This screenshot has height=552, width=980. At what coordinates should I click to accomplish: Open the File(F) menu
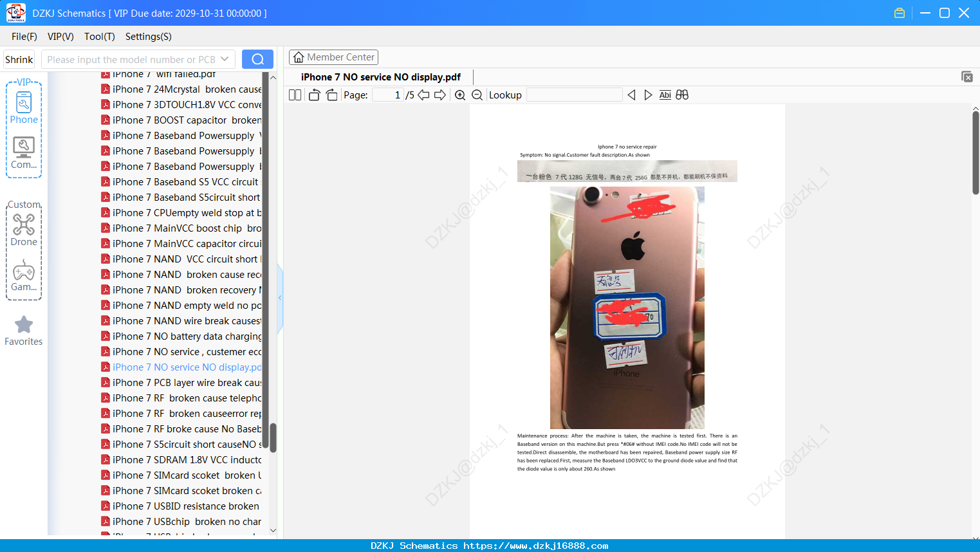tap(24, 37)
